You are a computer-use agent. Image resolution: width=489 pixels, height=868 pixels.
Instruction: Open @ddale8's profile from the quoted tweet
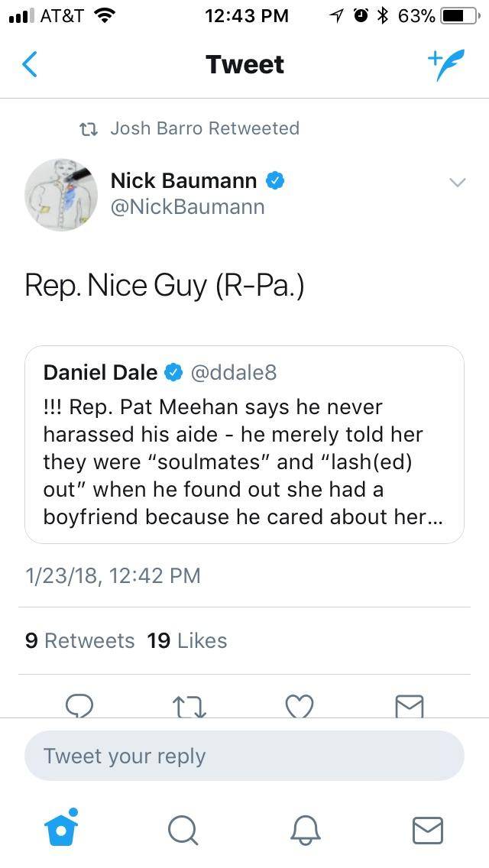coord(238,372)
